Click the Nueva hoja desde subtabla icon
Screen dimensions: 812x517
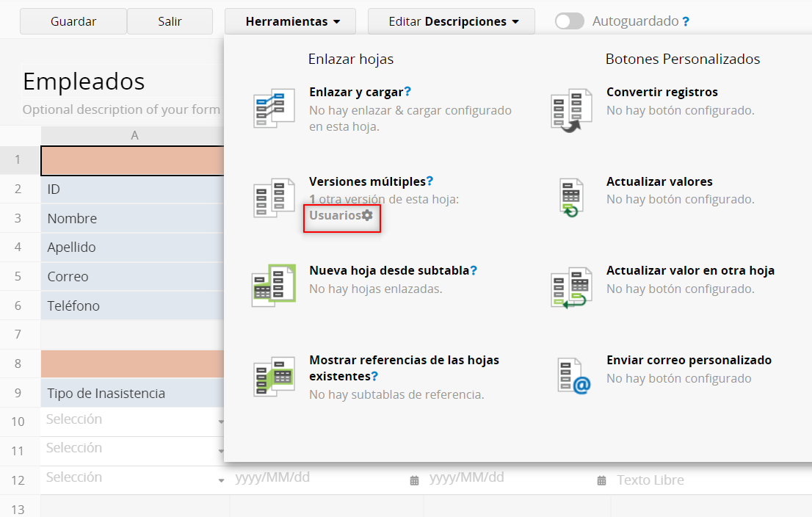[x=273, y=286]
